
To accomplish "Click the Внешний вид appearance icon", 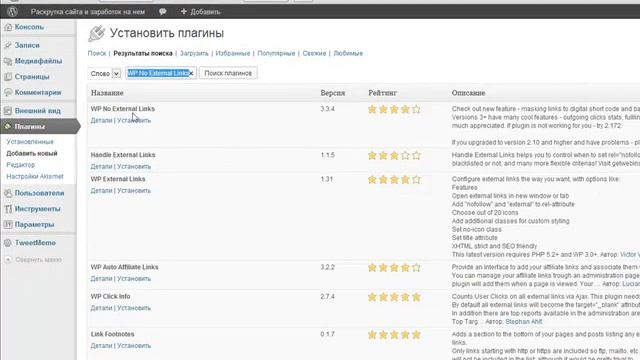I will coord(8,111).
